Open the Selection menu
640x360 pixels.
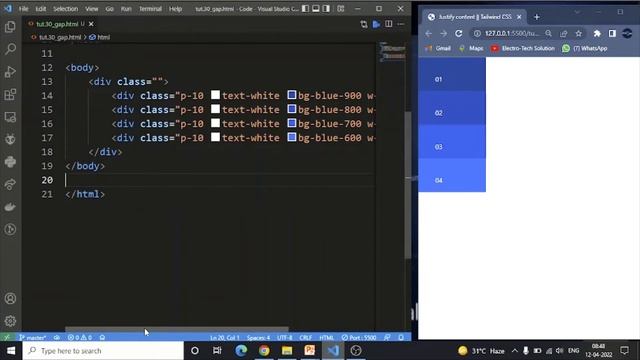pos(65,9)
